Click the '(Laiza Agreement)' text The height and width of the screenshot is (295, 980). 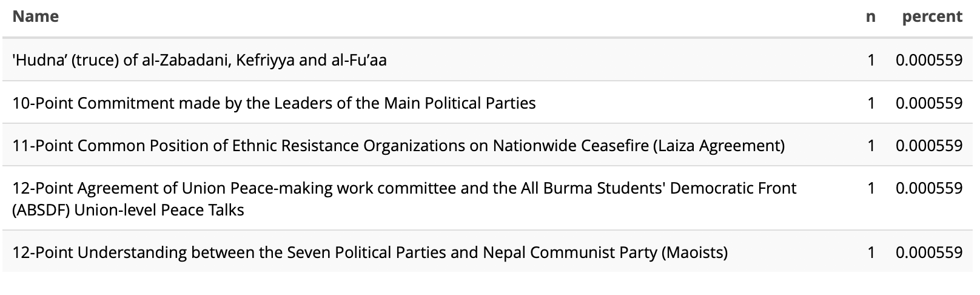[x=718, y=146]
